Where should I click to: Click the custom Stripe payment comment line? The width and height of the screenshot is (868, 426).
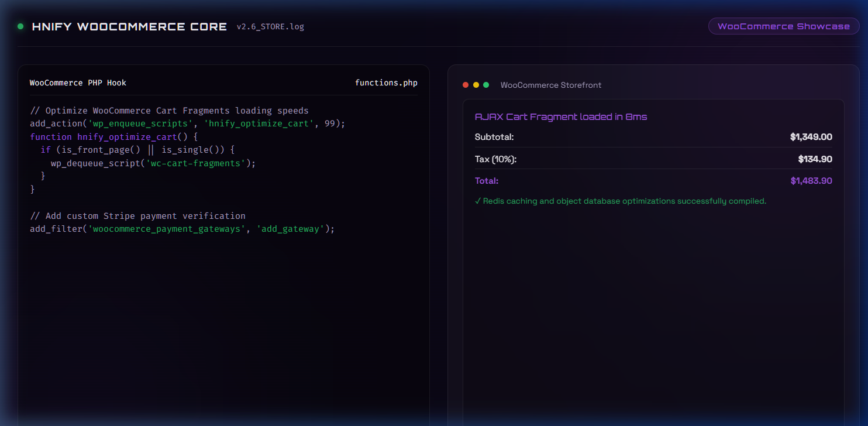[x=137, y=216]
